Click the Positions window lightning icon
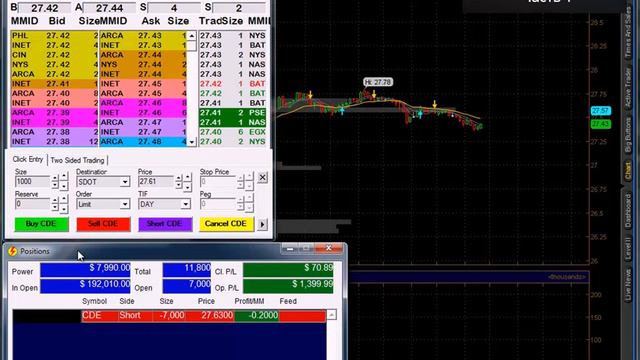 pyautogui.click(x=12, y=251)
